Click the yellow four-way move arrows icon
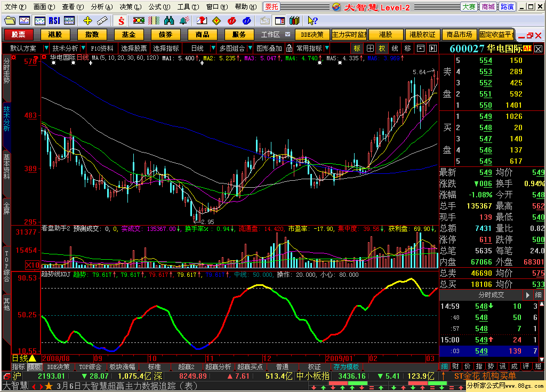 point(87,21)
